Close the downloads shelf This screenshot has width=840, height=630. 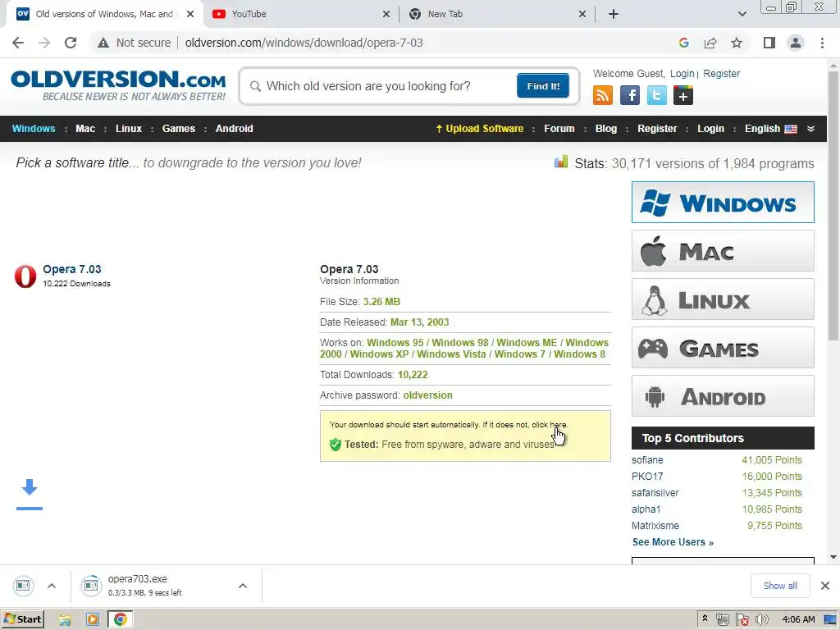click(825, 586)
